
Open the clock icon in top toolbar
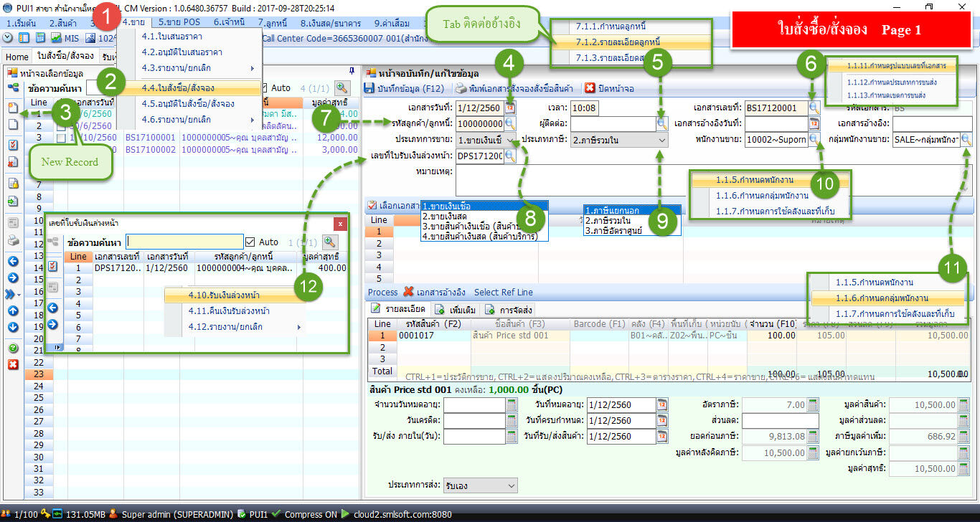coord(7,37)
